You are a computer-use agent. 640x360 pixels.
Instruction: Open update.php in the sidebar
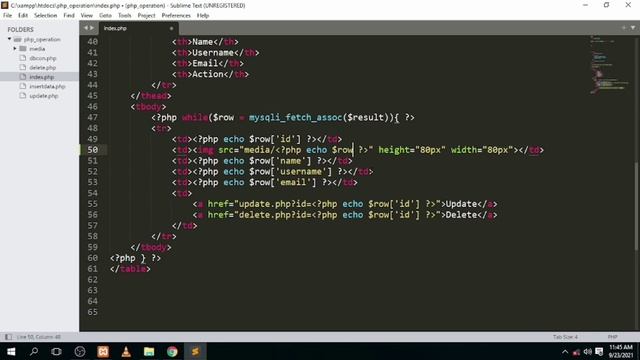point(44,96)
